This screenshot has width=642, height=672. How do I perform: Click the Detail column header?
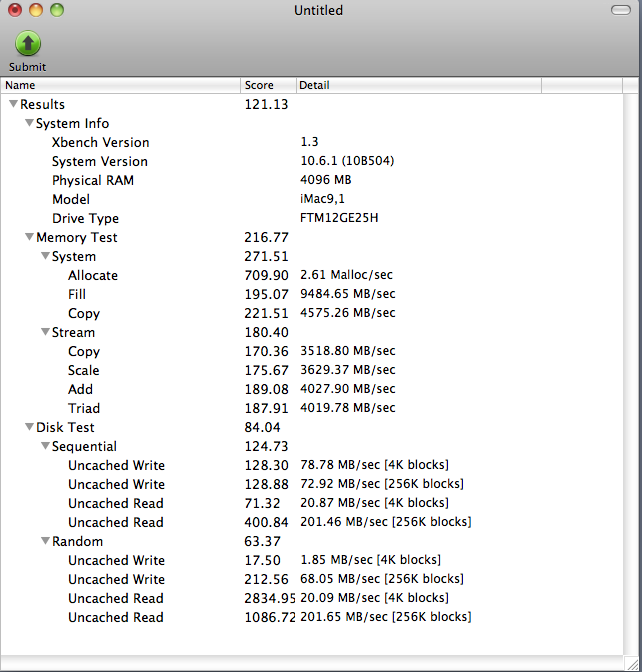[419, 85]
